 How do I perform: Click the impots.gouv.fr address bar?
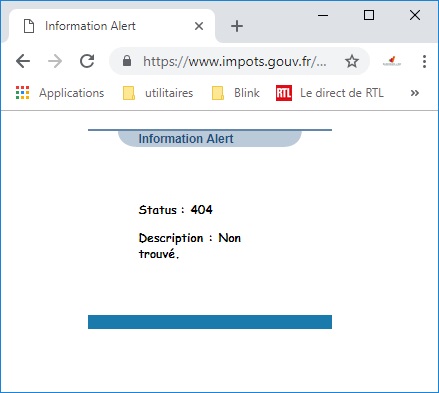pyautogui.click(x=235, y=61)
